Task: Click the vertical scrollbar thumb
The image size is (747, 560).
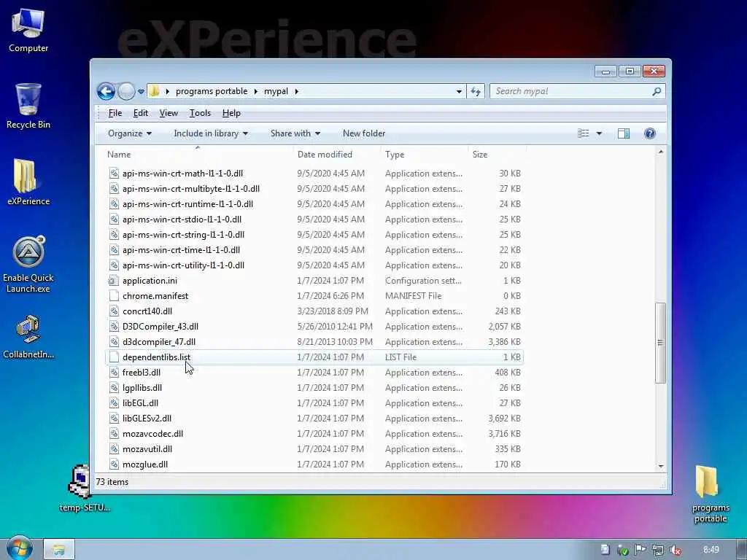Action: point(660,343)
